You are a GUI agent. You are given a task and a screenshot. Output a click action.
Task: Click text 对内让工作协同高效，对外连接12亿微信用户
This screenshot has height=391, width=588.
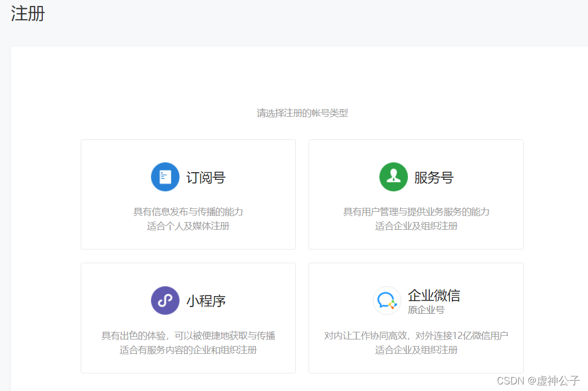[x=416, y=336]
